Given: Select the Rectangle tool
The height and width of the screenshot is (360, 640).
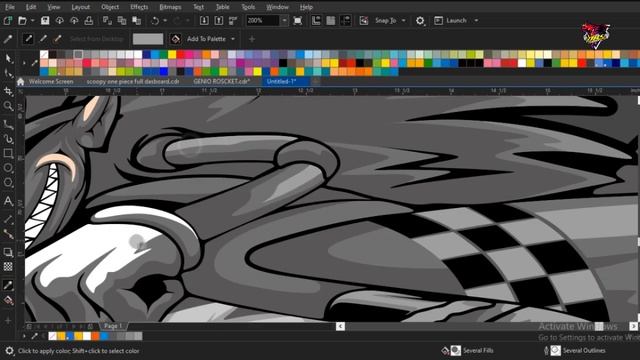Looking at the screenshot, I should tap(8, 153).
